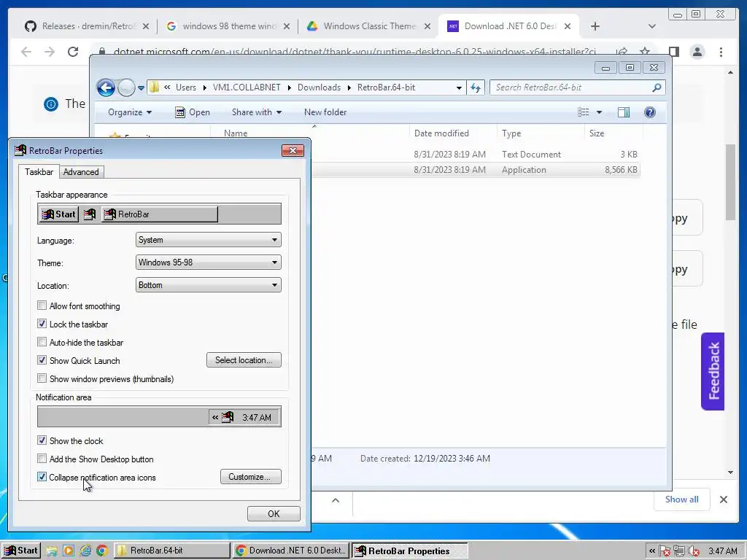Expand hidden tray icons in the taskbar
747x560 pixels.
pyautogui.click(x=651, y=551)
